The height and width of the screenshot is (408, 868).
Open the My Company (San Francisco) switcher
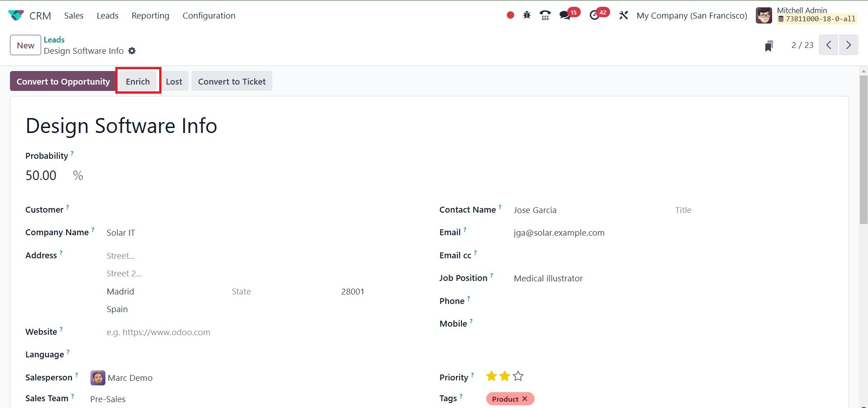point(692,15)
